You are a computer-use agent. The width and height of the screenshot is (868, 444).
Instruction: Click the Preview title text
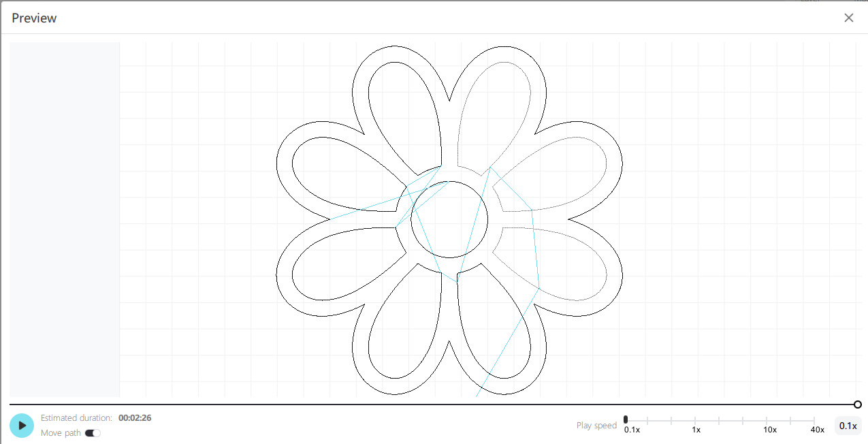pos(34,18)
